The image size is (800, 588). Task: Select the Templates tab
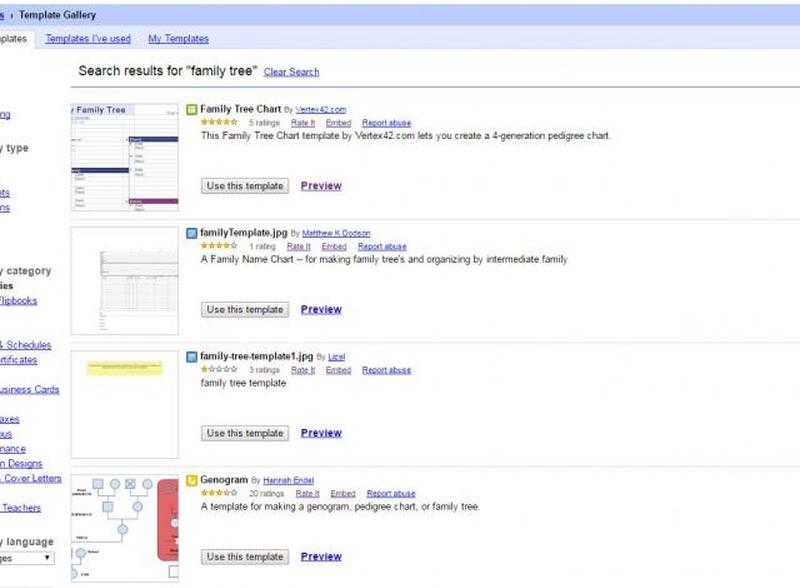point(10,38)
